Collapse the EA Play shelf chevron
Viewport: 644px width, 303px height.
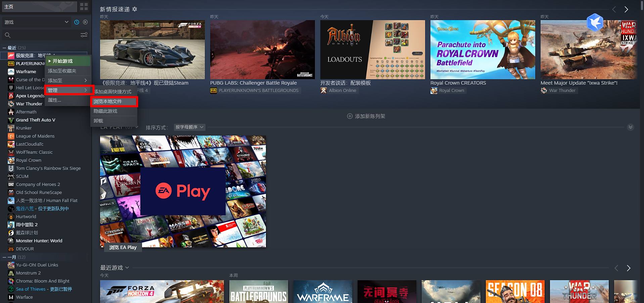(x=631, y=127)
